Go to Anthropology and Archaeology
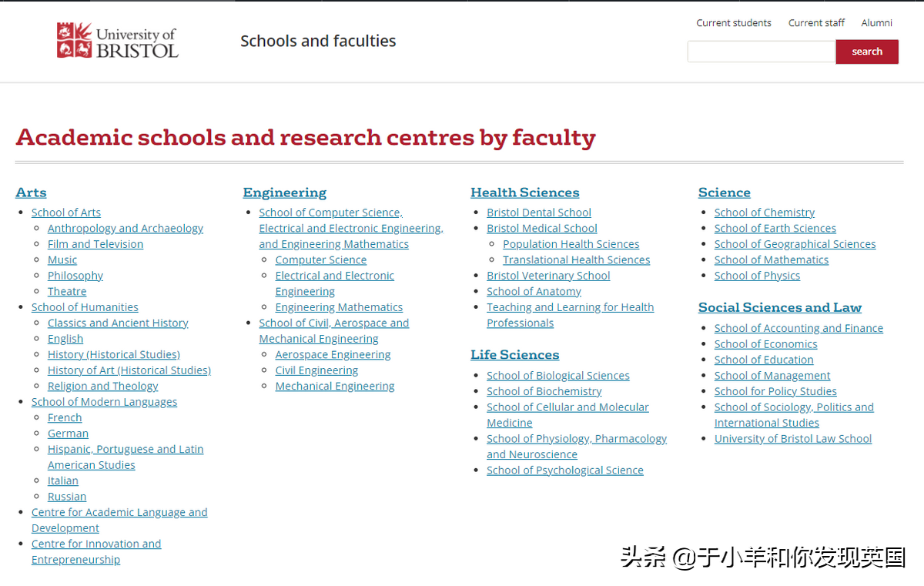This screenshot has height=586, width=924. [x=126, y=228]
